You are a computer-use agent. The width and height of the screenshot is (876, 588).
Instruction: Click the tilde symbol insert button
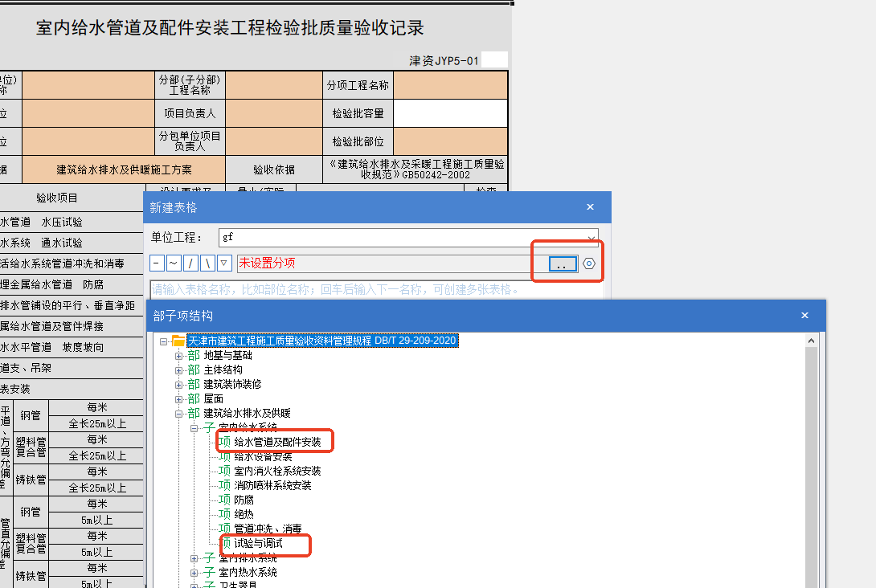coord(174,263)
